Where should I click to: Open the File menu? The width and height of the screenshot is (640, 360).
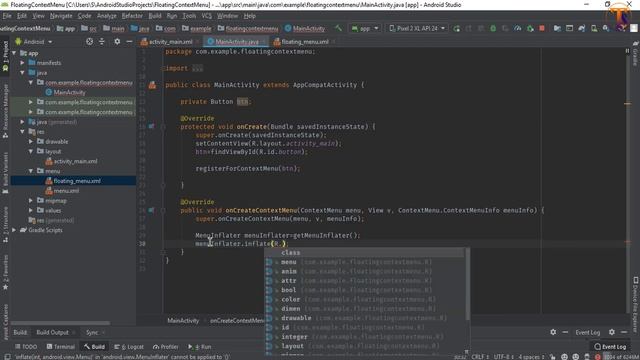7,16
